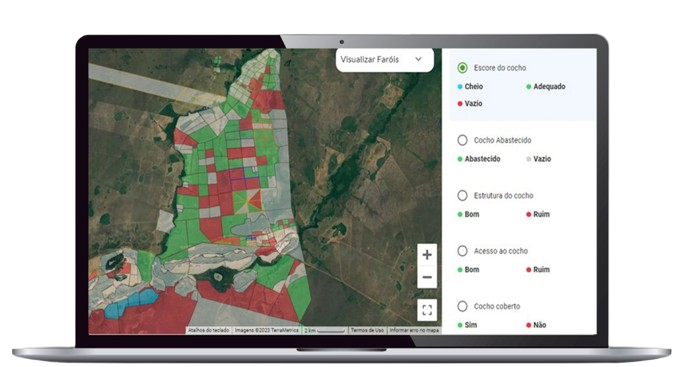Zoom out of the map
Image resolution: width=679 pixels, height=367 pixels.
coord(427,277)
